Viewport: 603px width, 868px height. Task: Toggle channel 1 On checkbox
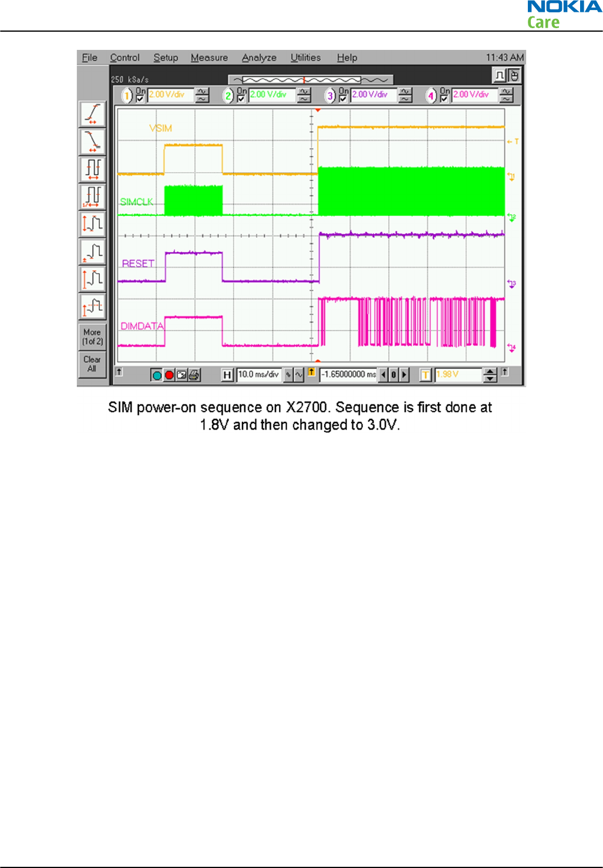click(x=140, y=99)
